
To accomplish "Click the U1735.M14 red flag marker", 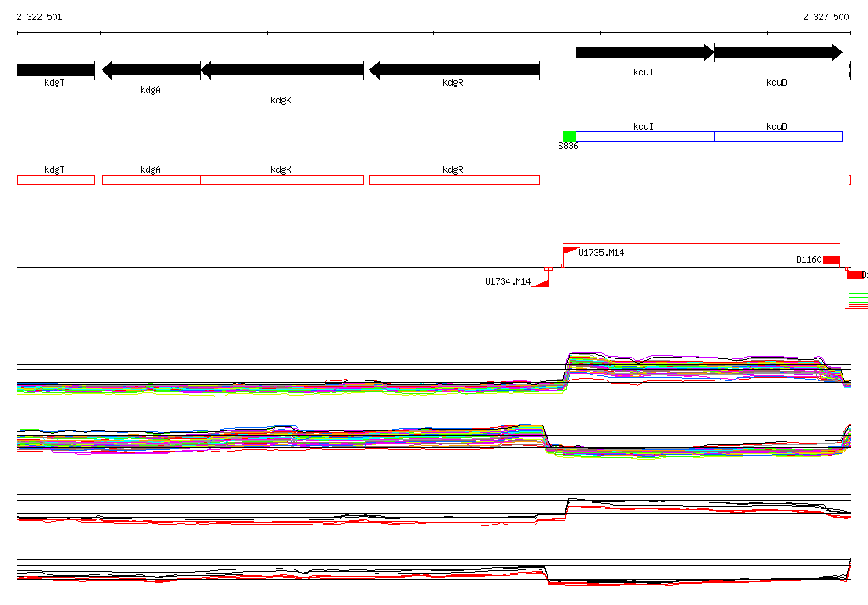I will click(569, 252).
